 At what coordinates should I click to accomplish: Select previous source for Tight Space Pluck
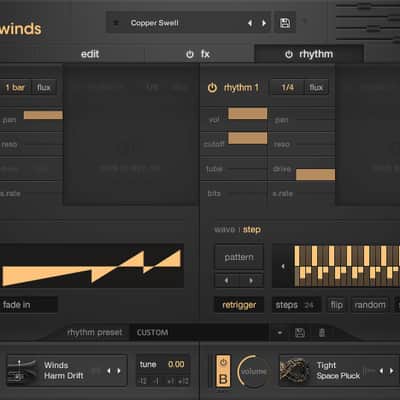click(381, 371)
